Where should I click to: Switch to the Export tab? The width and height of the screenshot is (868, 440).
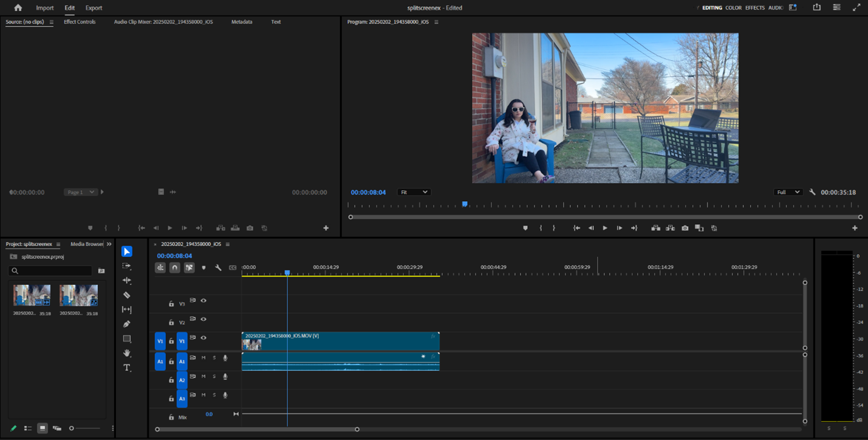94,8
